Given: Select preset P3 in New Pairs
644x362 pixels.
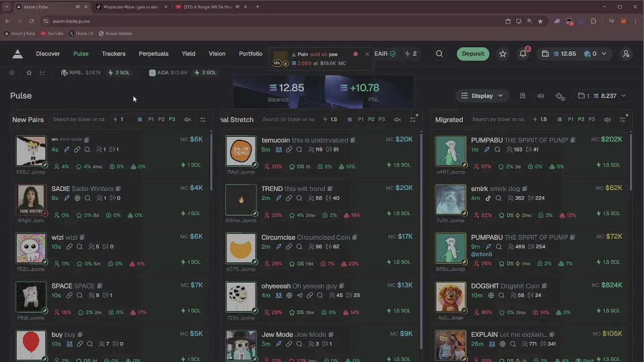Looking at the screenshot, I should pos(172,120).
